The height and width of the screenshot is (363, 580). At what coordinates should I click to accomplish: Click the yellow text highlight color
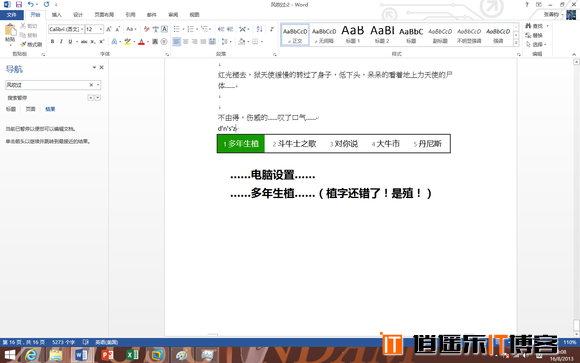pyautogui.click(x=128, y=41)
